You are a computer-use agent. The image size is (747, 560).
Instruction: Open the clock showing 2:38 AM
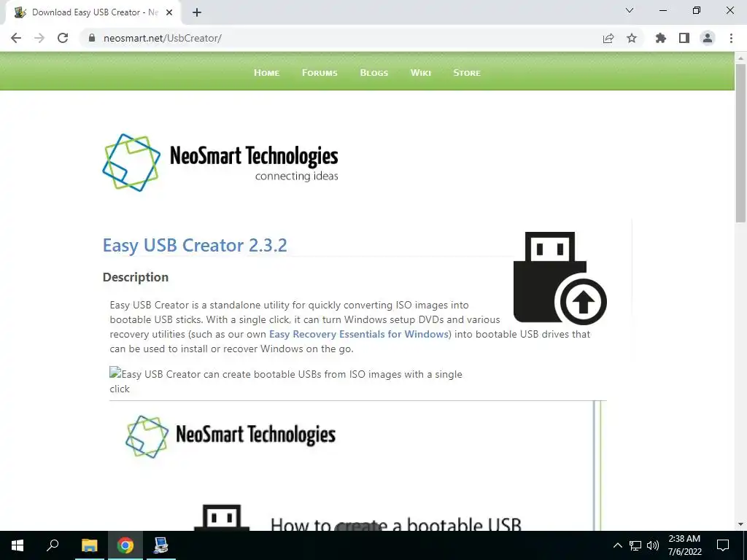(684, 545)
